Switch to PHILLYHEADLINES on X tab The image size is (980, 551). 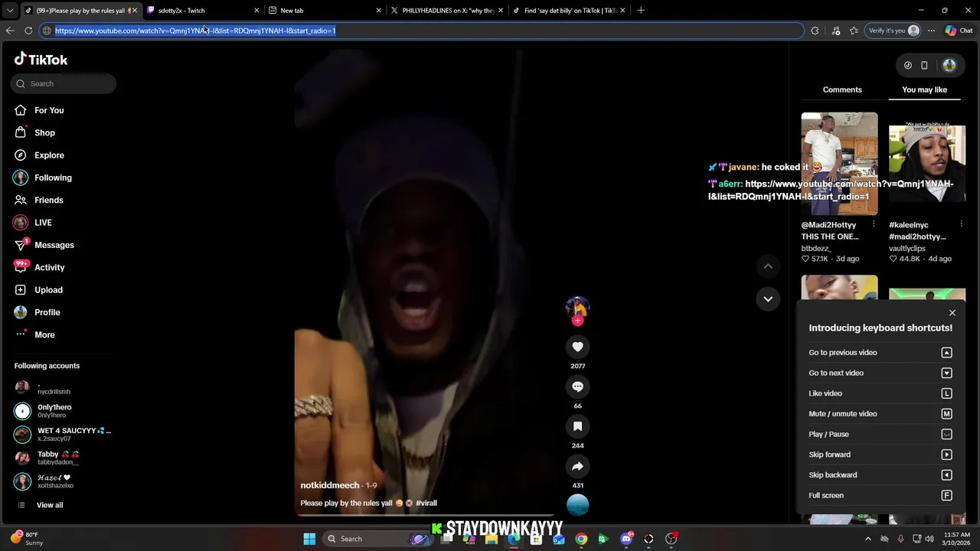(446, 10)
